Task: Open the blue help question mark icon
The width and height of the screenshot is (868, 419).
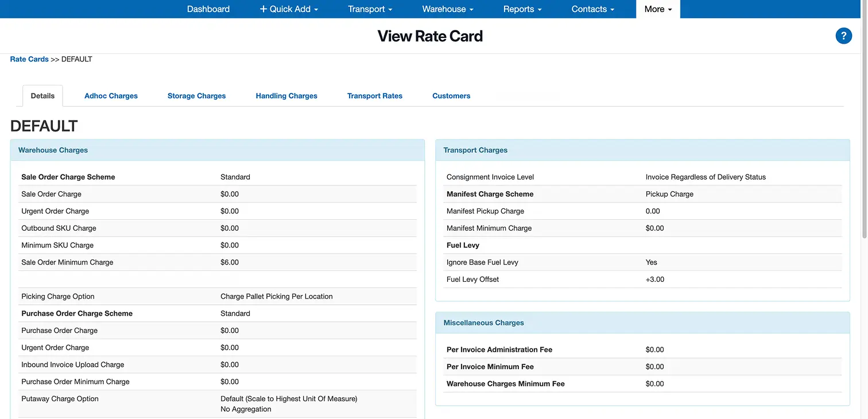Action: pos(843,36)
